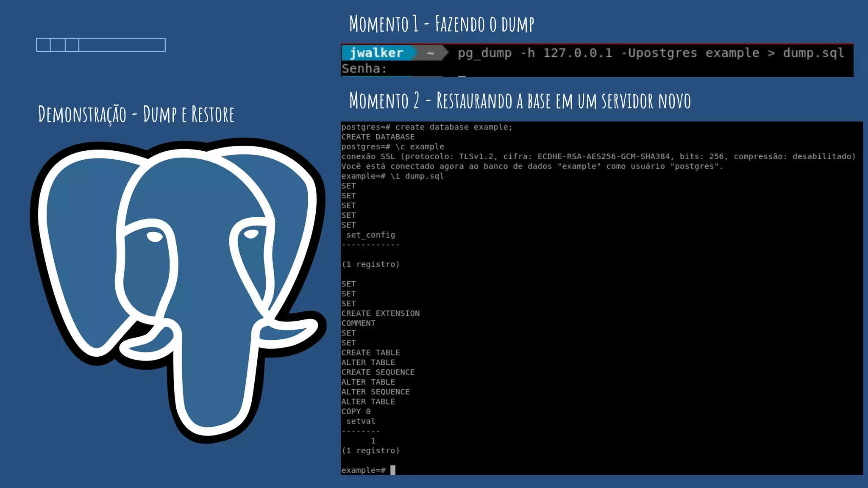Click the 'dump.sql' redirect target in Momento 1 terminal

tap(813, 53)
